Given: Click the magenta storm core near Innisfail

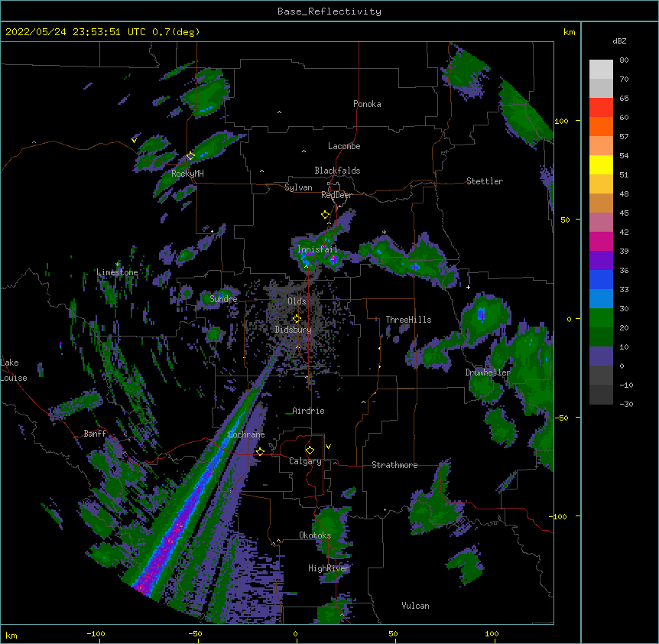Looking at the screenshot, I should pyautogui.click(x=333, y=259).
